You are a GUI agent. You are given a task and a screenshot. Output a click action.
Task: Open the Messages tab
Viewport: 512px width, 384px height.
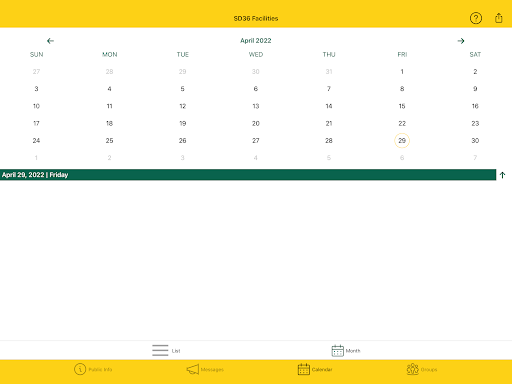(205, 369)
